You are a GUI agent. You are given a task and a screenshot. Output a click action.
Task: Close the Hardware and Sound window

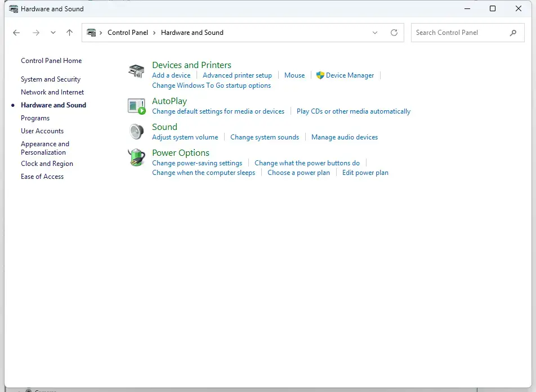pyautogui.click(x=518, y=8)
